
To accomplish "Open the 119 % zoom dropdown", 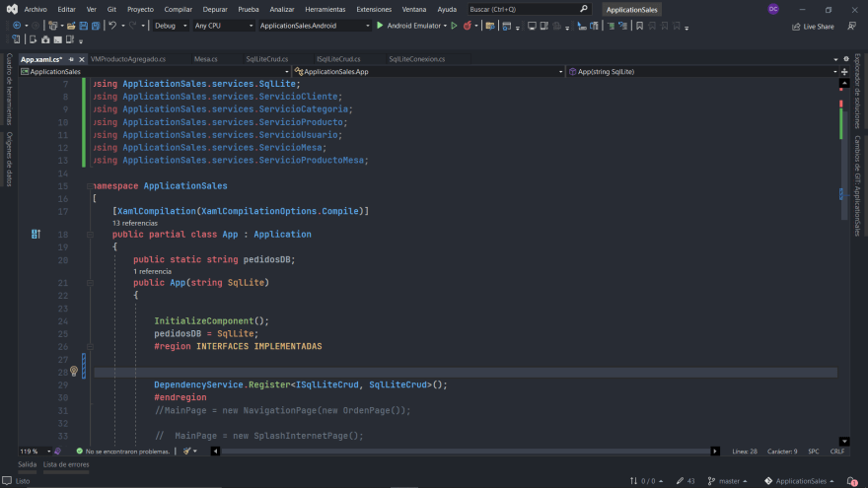I will pos(35,451).
